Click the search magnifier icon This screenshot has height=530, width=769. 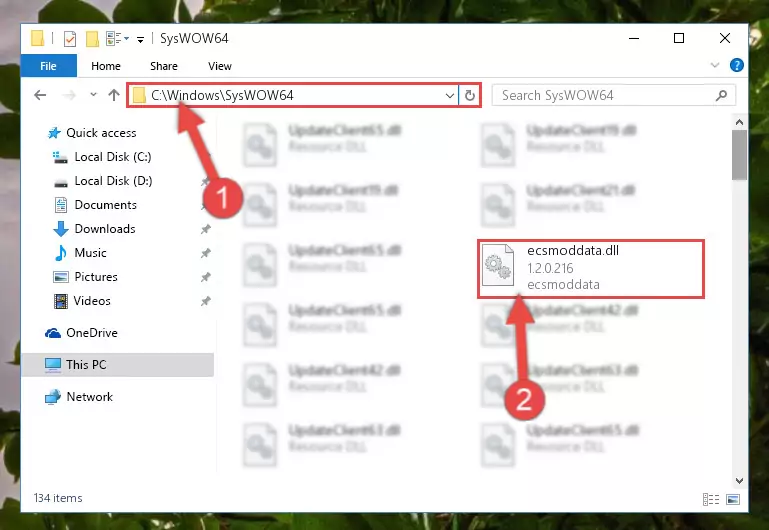click(721, 95)
